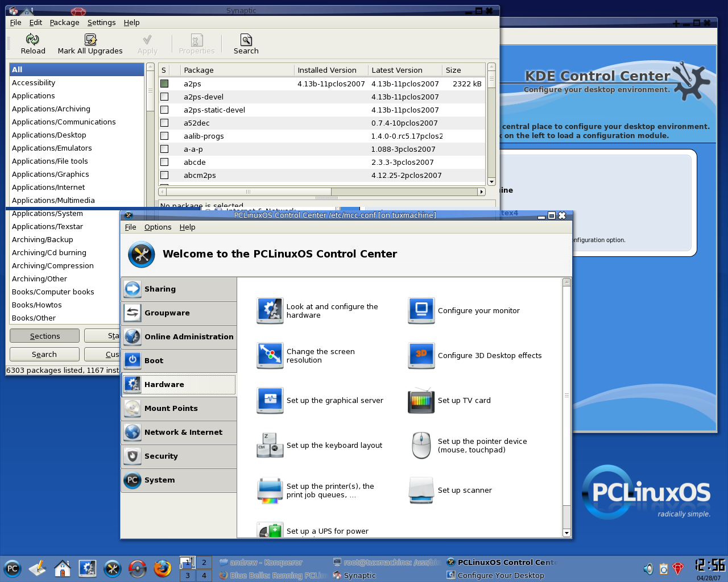Sort by Installed Version column header

tap(332, 70)
